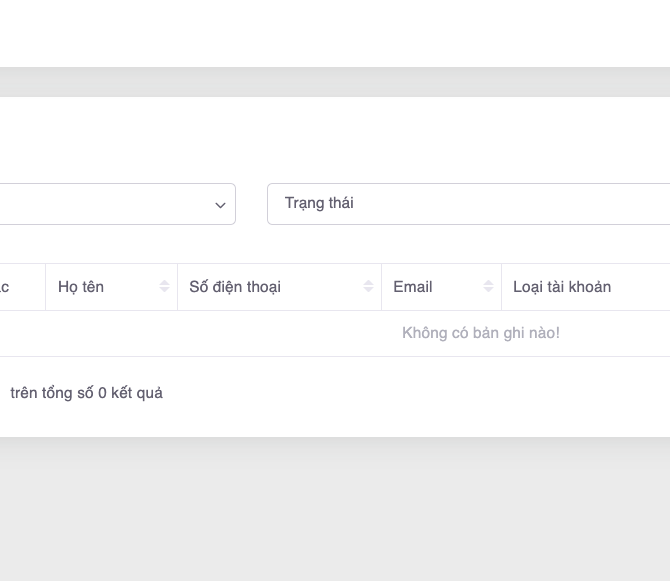
Task: Click the "trên tổng số 0 kết quả" summary
Action: point(86,393)
